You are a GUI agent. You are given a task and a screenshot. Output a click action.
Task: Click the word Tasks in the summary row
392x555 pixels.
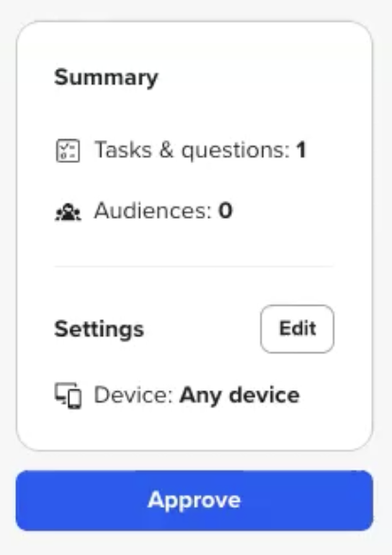(x=123, y=150)
